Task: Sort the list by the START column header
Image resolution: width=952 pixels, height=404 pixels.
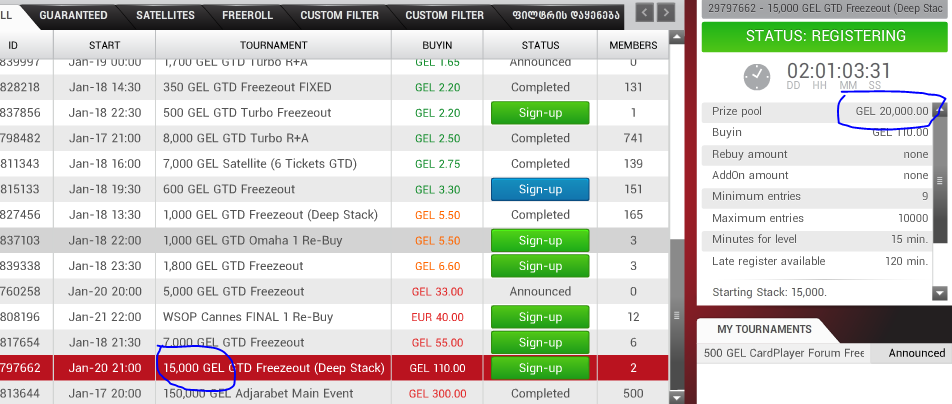Action: click(104, 45)
